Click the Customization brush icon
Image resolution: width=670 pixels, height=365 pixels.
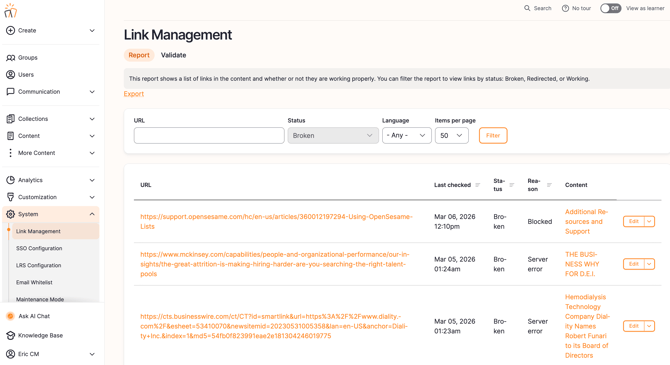pyautogui.click(x=10, y=197)
